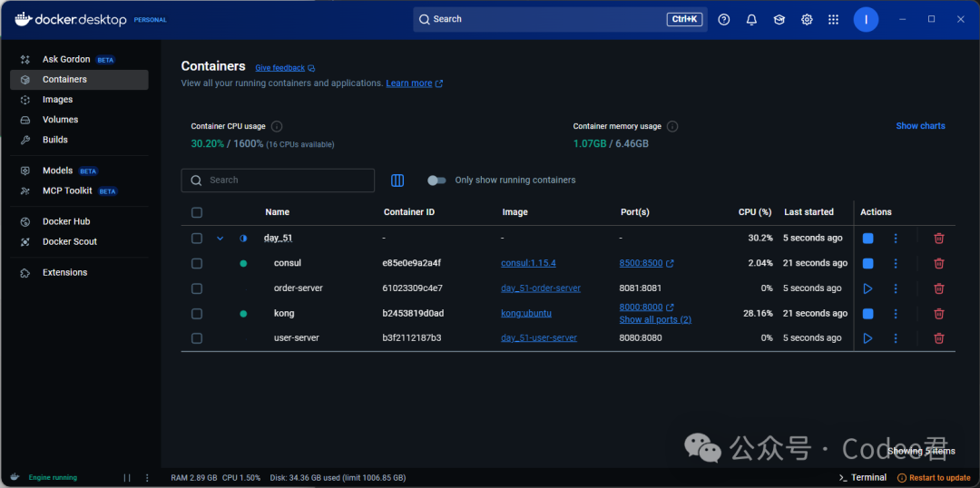Open Ask Gordon in the sidebar
Viewport: 980px width, 488px height.
79,59
